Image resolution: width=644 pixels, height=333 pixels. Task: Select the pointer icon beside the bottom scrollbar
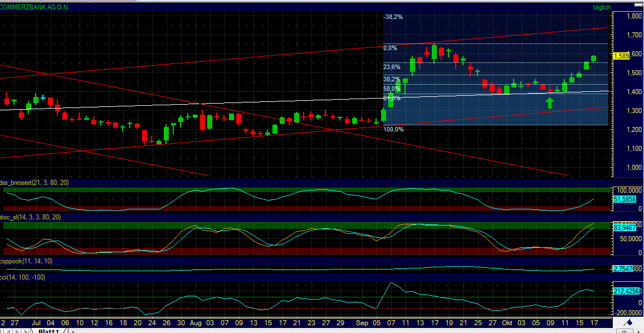pyautogui.click(x=639, y=331)
